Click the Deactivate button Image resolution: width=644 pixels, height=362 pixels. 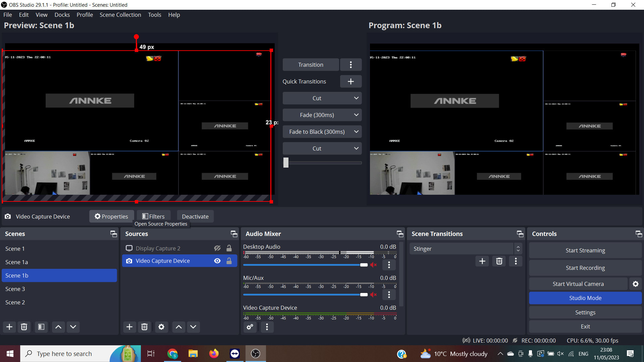pos(195,217)
